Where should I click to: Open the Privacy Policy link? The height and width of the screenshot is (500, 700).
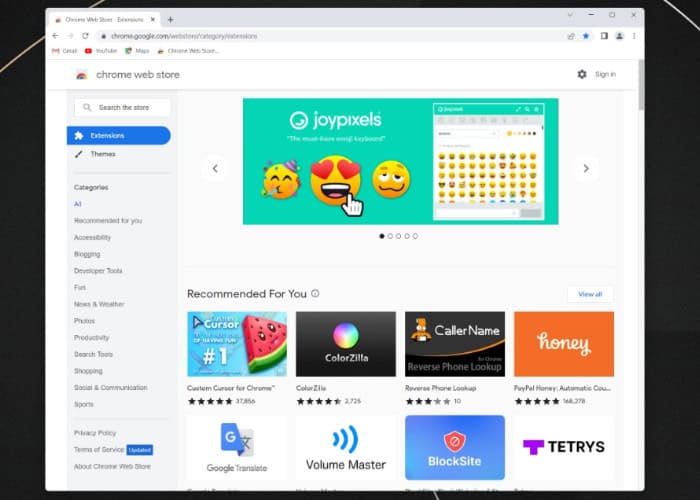pos(95,433)
